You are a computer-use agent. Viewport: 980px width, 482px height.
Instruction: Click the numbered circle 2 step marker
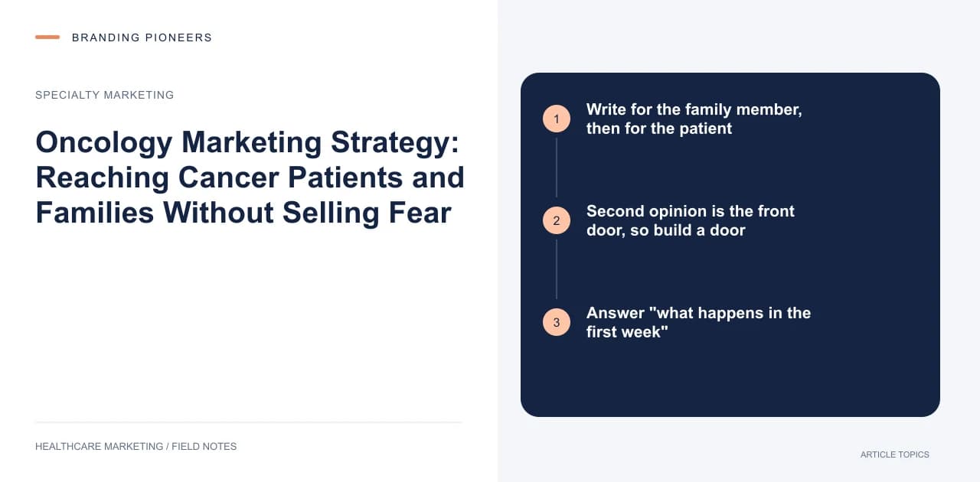[557, 220]
